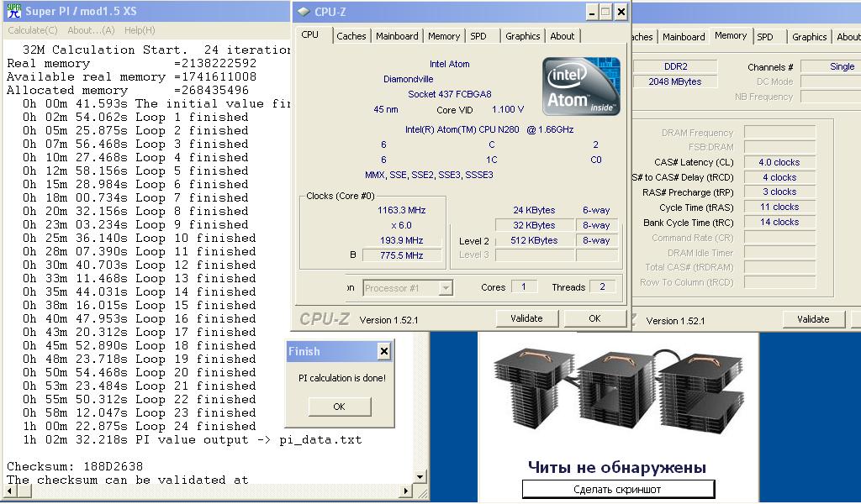Open the Calculate(C) menu in Super PI
The image size is (861, 504).
(33, 30)
